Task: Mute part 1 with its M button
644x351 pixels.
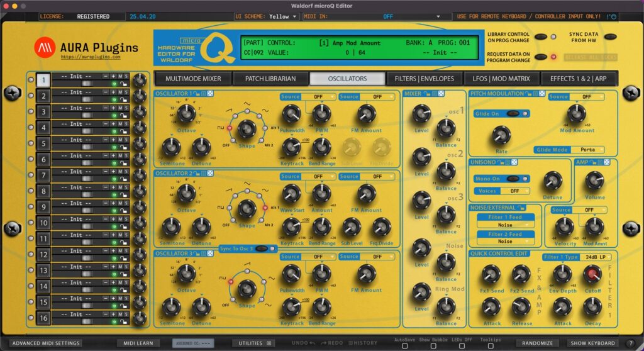Action: coord(120,77)
